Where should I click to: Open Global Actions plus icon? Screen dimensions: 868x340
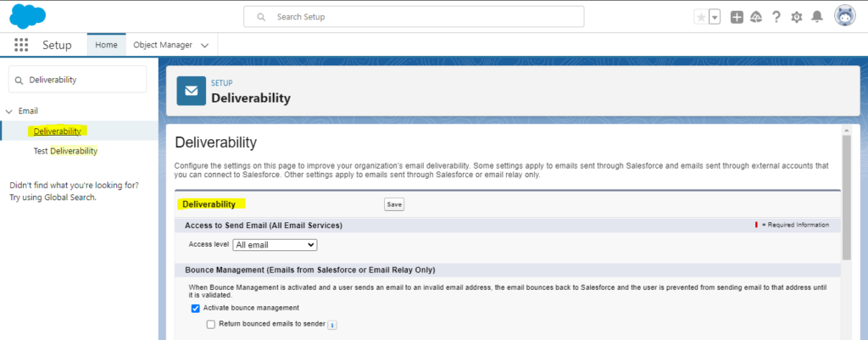click(x=737, y=17)
